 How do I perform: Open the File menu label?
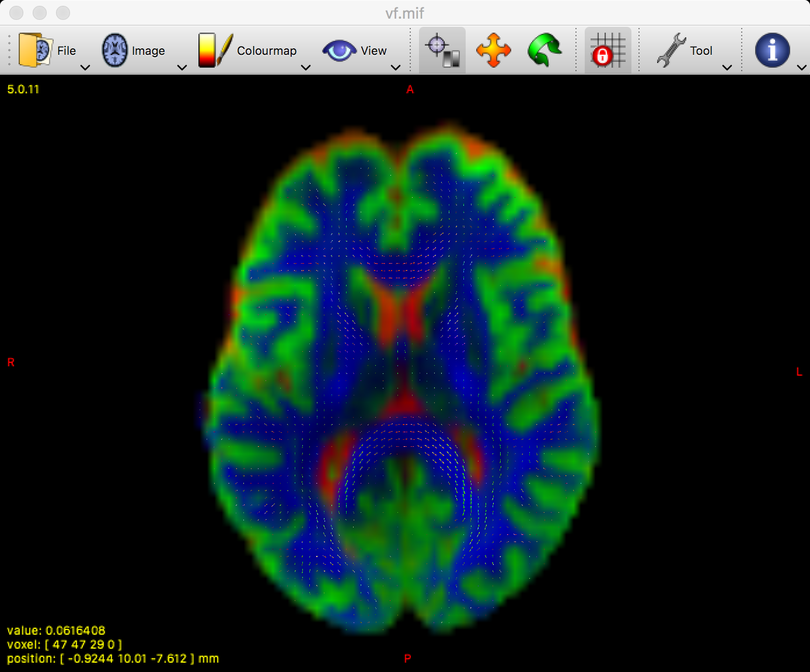pos(67,51)
